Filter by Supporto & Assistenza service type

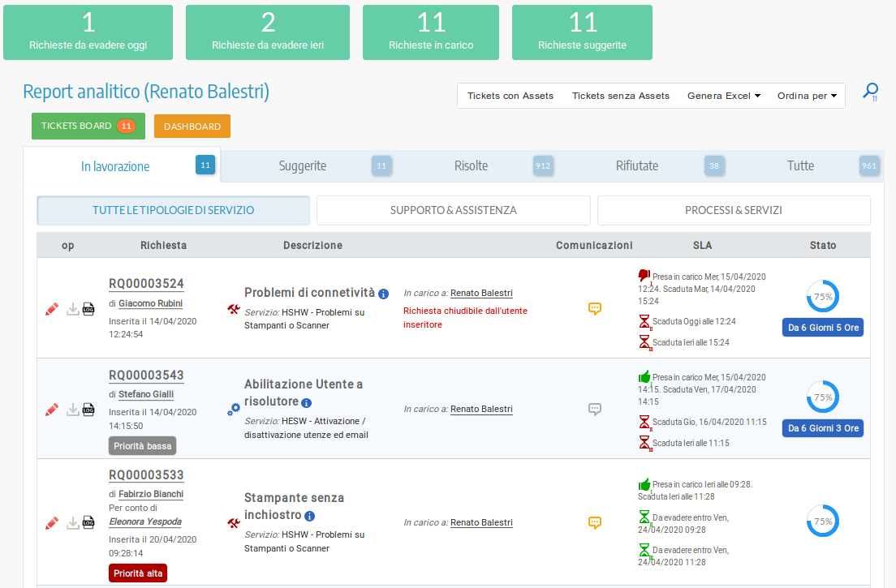[x=453, y=210]
